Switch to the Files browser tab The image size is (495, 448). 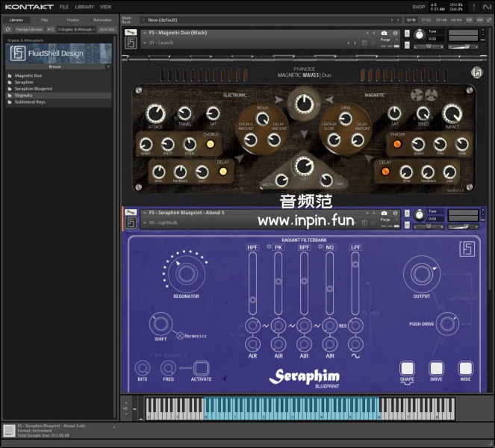pos(45,19)
